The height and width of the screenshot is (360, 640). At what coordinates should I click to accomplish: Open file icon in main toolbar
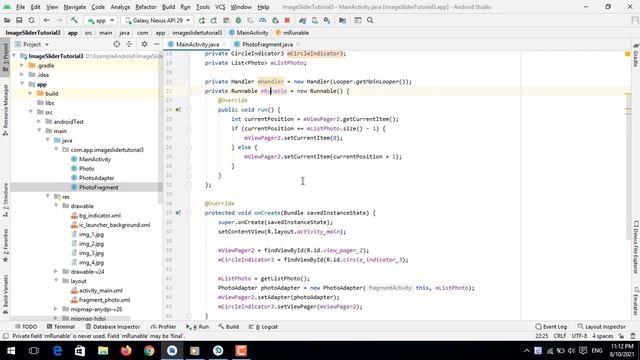pyautogui.click(x=7, y=20)
